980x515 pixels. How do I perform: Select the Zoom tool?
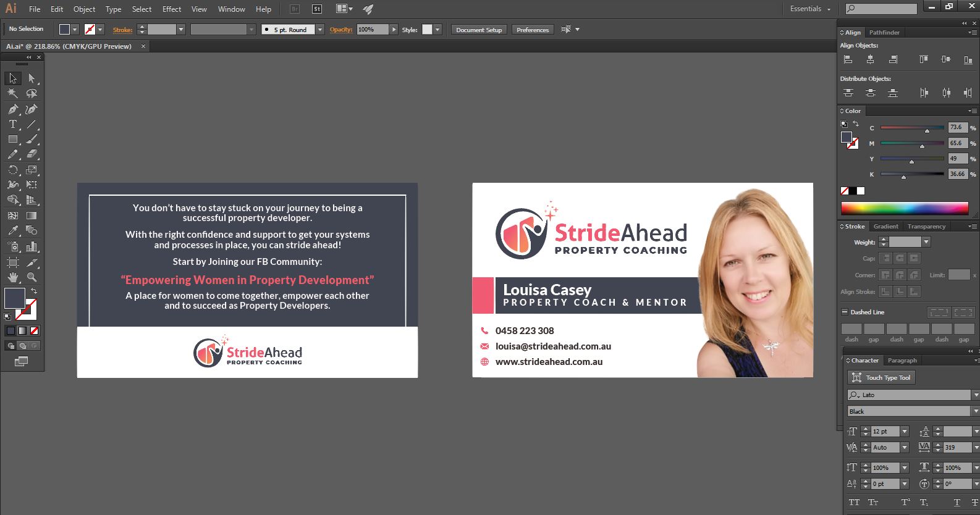click(x=32, y=277)
